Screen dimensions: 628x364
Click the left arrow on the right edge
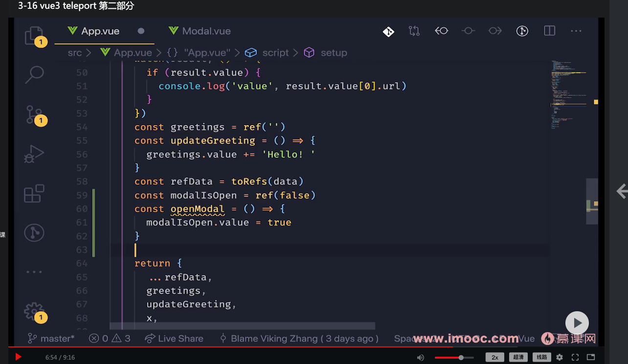622,191
